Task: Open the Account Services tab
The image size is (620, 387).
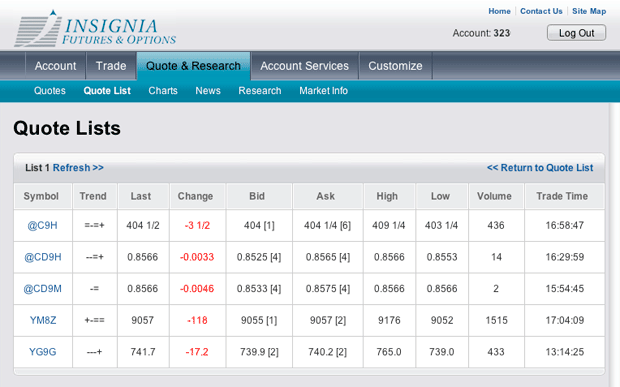Action: pos(304,66)
